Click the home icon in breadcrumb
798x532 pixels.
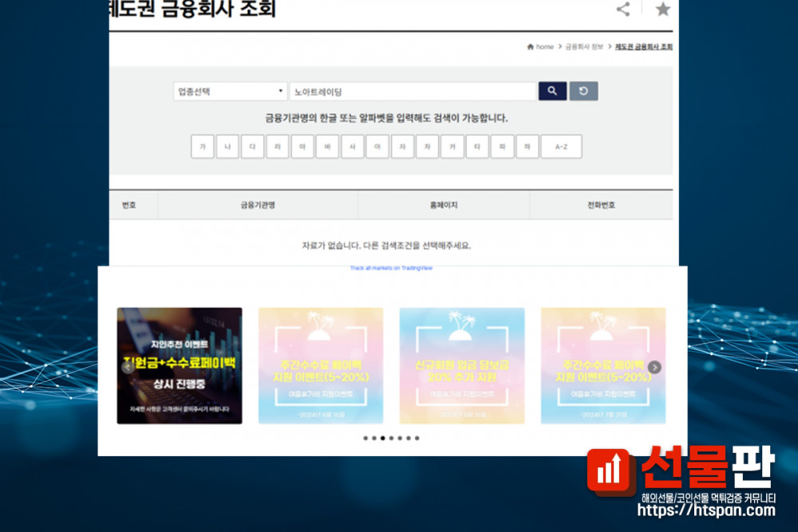click(x=531, y=47)
